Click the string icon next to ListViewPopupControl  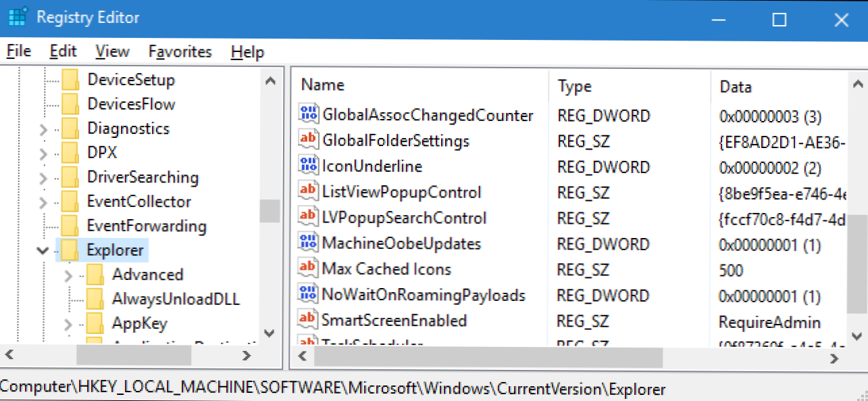click(x=308, y=192)
